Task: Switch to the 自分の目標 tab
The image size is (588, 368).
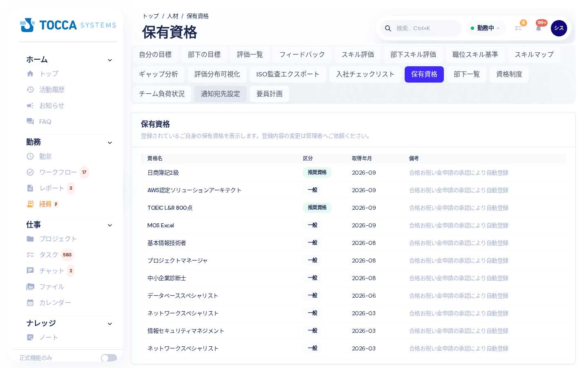Action: (x=155, y=54)
